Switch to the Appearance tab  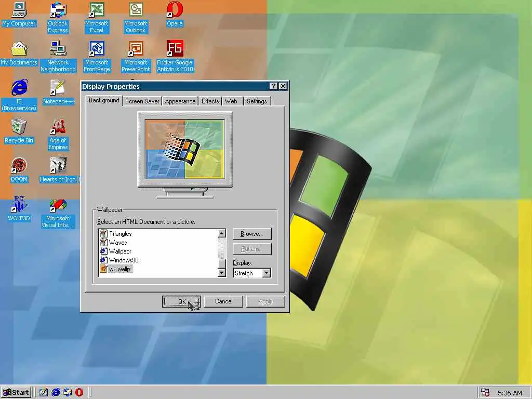(x=180, y=101)
